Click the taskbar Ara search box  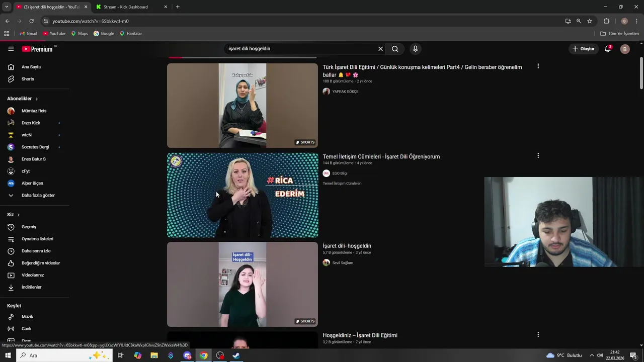[x=64, y=355]
